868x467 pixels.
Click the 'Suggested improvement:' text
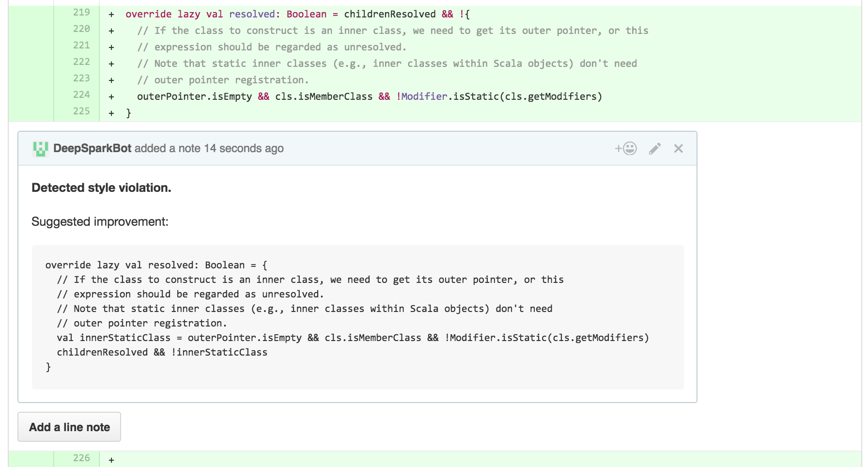point(100,221)
